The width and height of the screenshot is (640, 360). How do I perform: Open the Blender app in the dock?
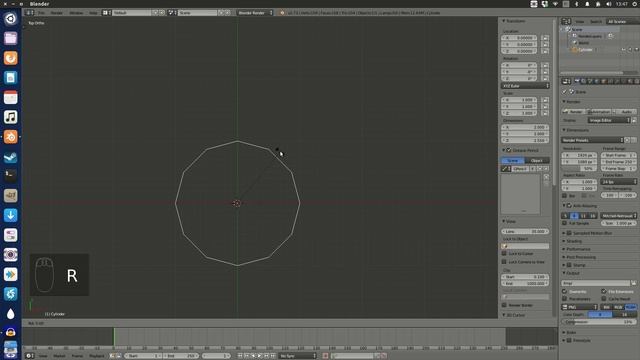point(11,137)
